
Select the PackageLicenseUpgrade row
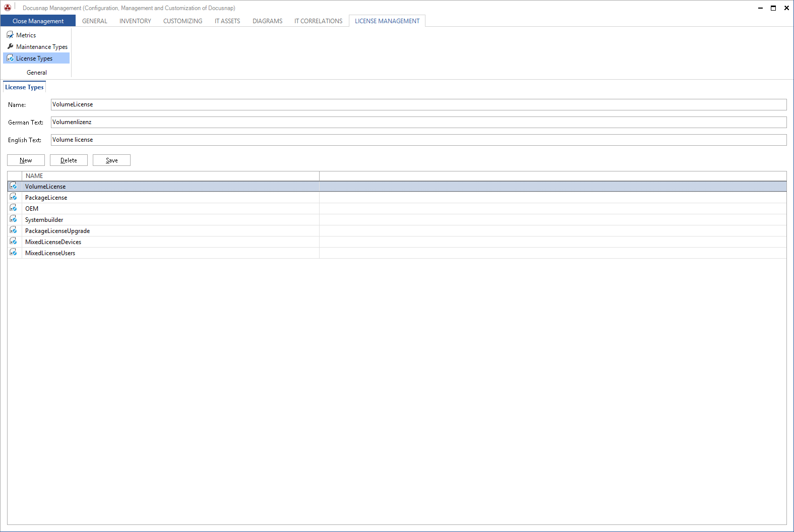[397, 230]
